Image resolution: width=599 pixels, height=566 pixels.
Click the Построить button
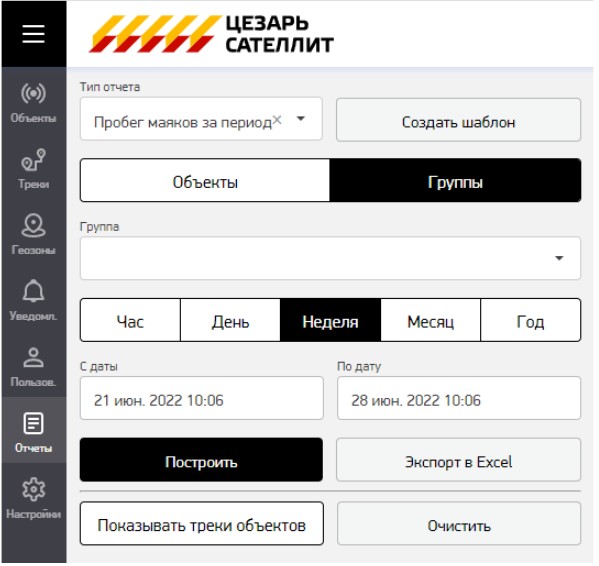pos(202,461)
